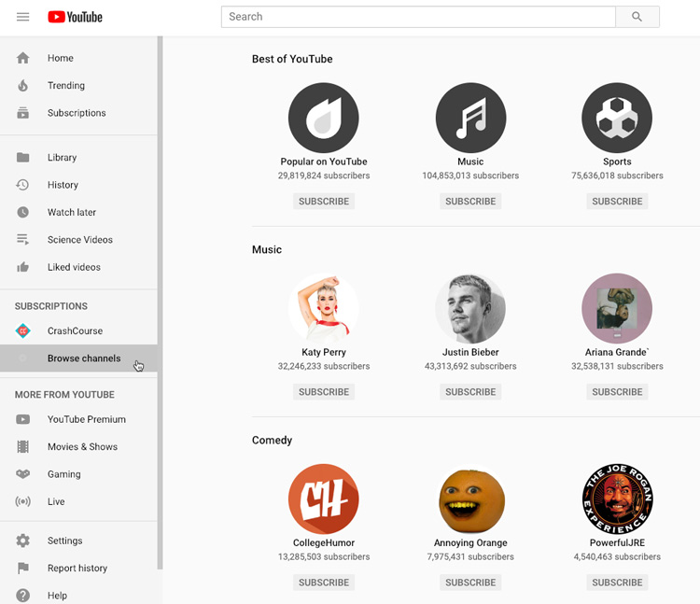The height and width of the screenshot is (604, 700).
Task: Click the Liked videos thumbs-up icon
Action: click(22, 267)
